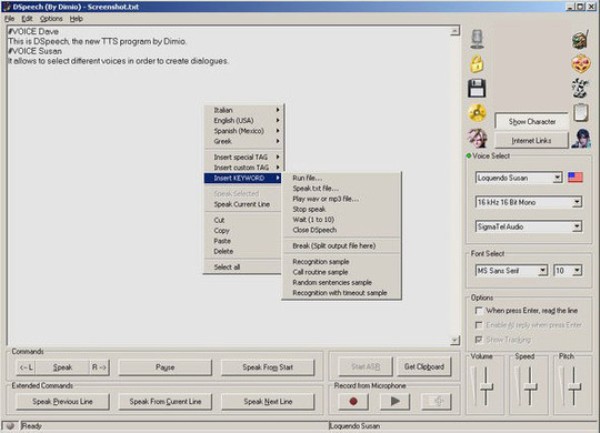
Task: Click the floppy disk save icon
Action: (x=477, y=88)
